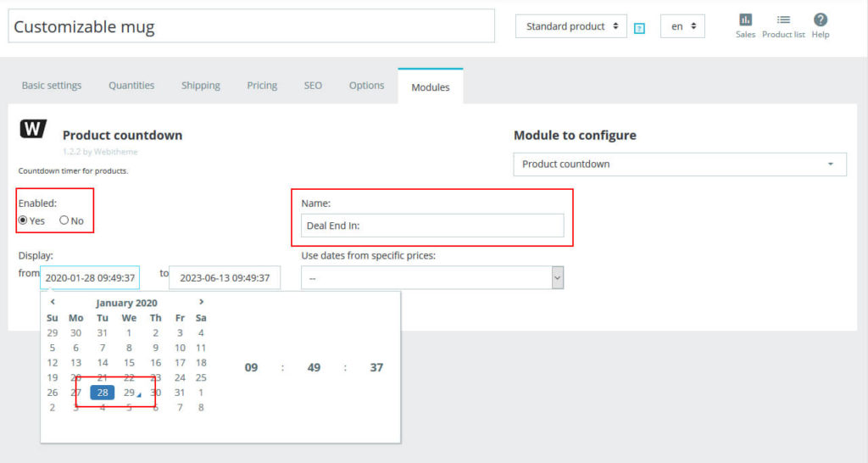Click the Help question mark icon
This screenshot has width=868, height=463.
820,20
